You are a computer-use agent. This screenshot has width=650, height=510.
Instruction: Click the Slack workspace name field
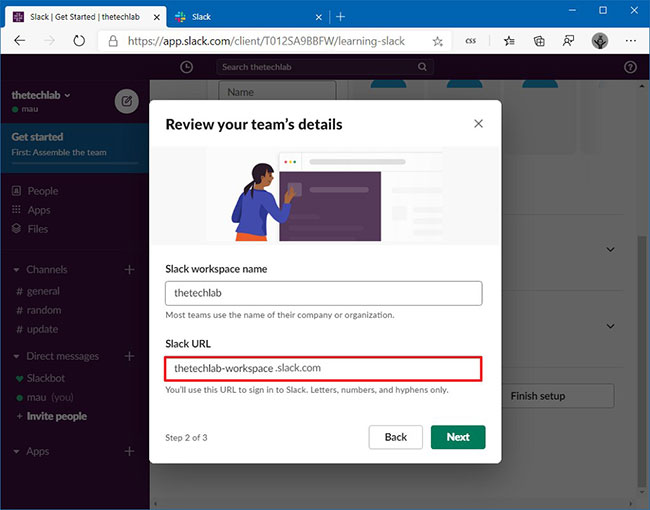pos(324,293)
